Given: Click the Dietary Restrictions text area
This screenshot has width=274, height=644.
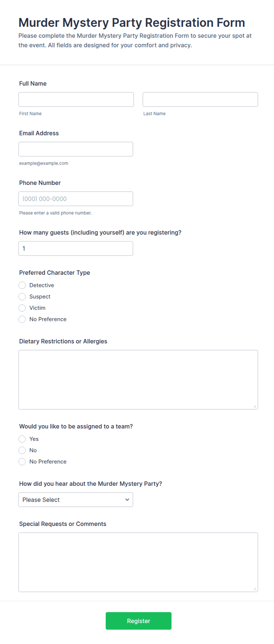Looking at the screenshot, I should click(x=138, y=380).
